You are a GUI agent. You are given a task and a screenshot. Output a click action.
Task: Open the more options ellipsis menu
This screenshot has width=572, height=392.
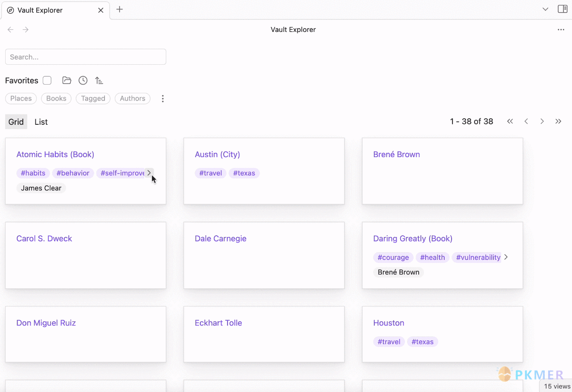pyautogui.click(x=561, y=30)
